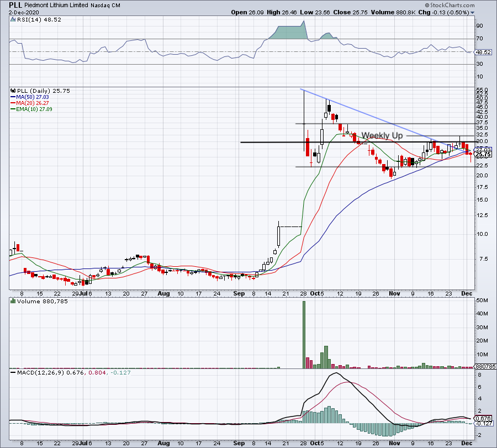The height and width of the screenshot is (448, 497).
Task: Click the Volume 880,785 legend text
Action: [x=42, y=301]
